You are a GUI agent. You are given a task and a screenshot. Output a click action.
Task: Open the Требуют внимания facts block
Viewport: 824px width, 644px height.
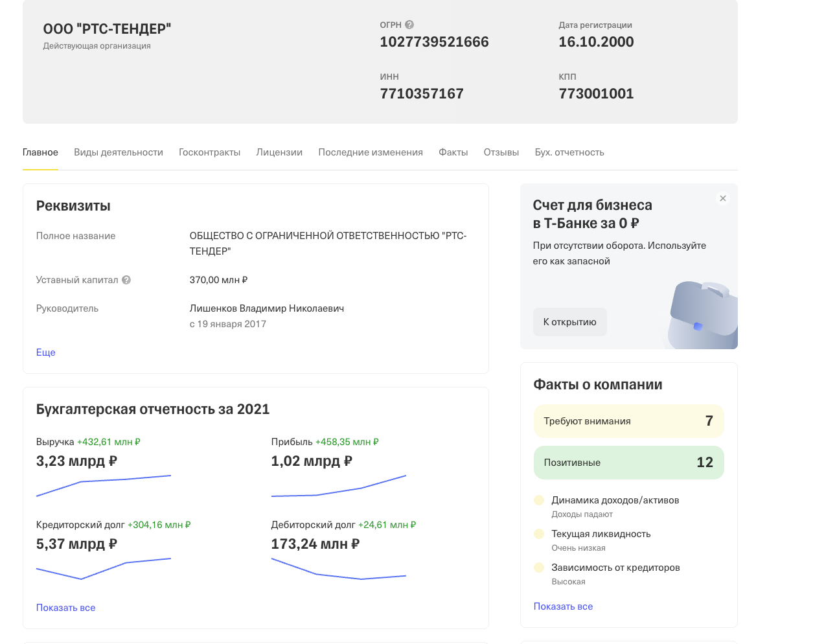tap(629, 421)
